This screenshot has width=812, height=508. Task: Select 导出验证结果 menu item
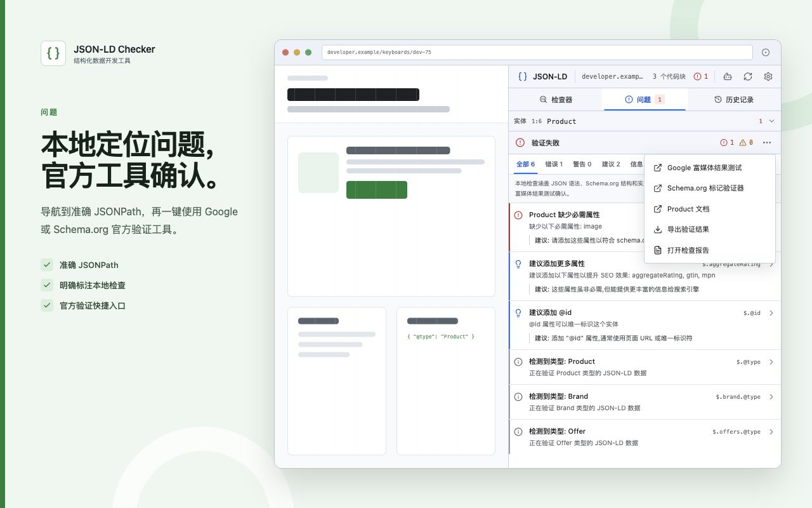click(x=709, y=230)
